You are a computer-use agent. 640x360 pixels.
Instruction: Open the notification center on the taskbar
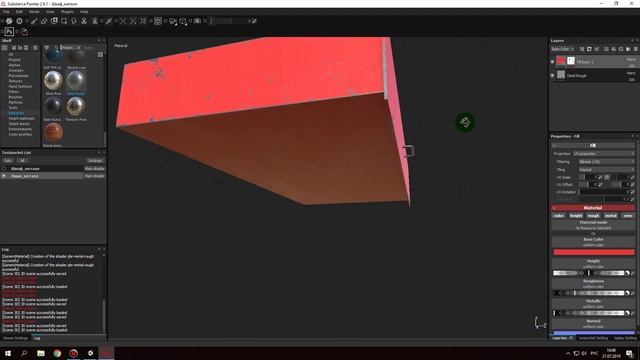pos(630,353)
